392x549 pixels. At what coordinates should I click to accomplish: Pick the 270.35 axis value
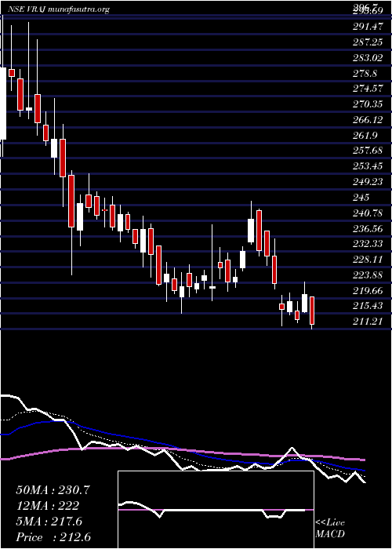(x=368, y=104)
